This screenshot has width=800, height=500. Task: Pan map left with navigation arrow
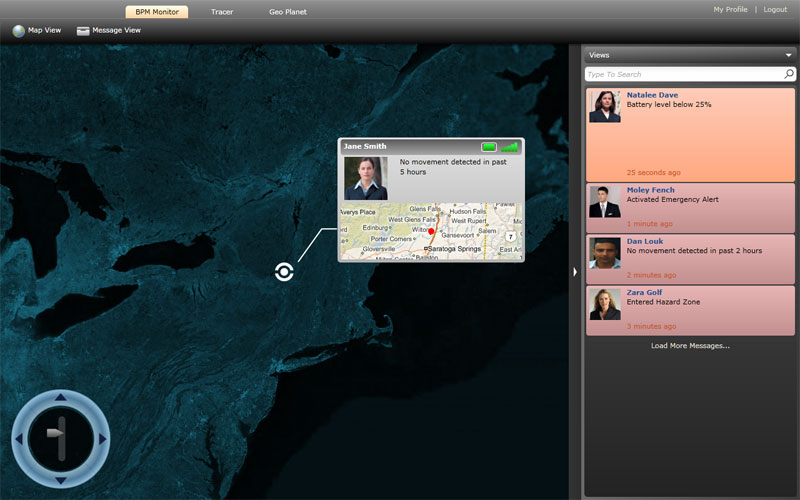[x=18, y=440]
